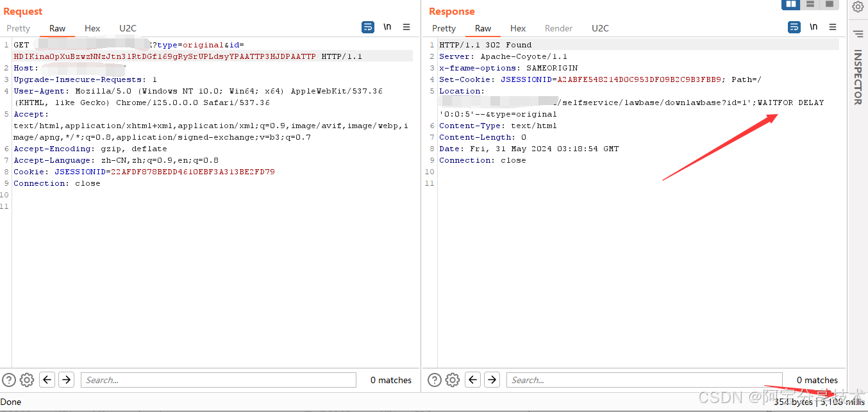Open Response search settings gear
The height and width of the screenshot is (412, 868).
coord(453,380)
